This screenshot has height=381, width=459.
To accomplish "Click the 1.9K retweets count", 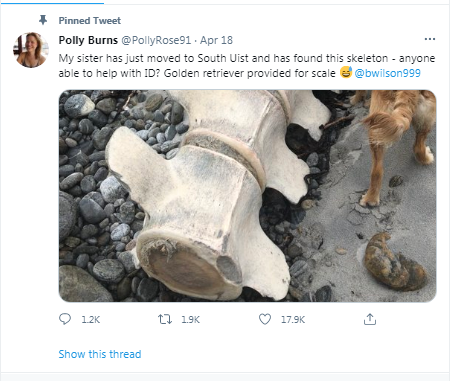I will pyautogui.click(x=190, y=320).
